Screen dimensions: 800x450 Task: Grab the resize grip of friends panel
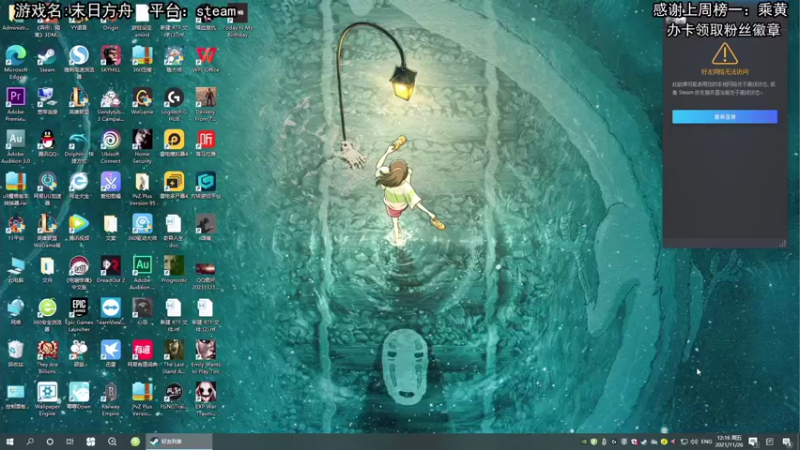tap(782, 244)
